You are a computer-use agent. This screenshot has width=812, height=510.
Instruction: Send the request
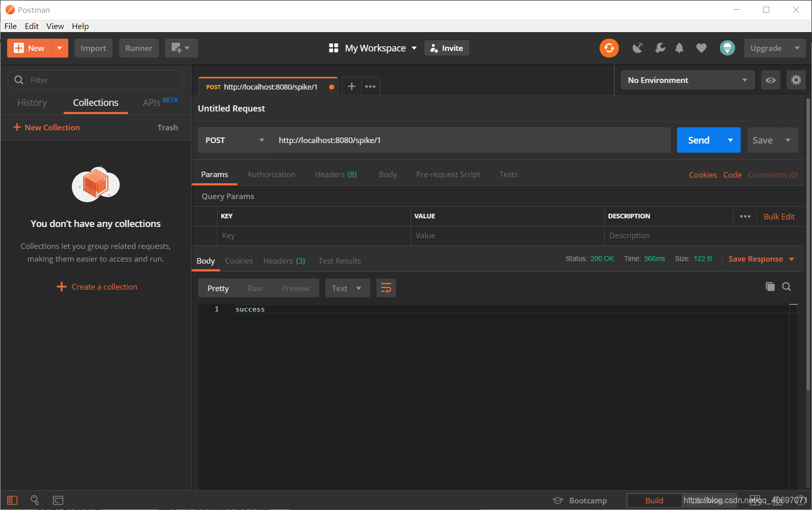[699, 140]
